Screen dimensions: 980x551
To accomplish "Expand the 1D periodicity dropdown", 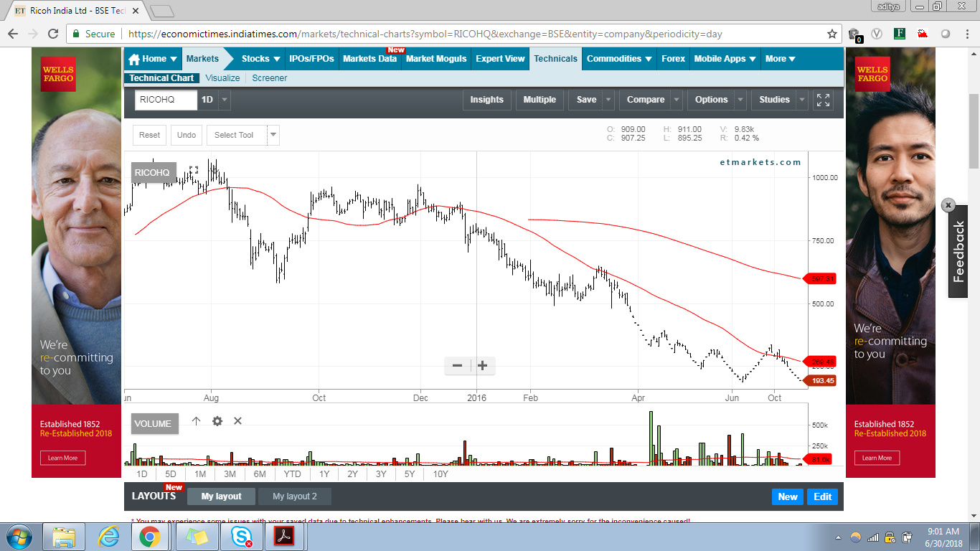I will pyautogui.click(x=225, y=100).
